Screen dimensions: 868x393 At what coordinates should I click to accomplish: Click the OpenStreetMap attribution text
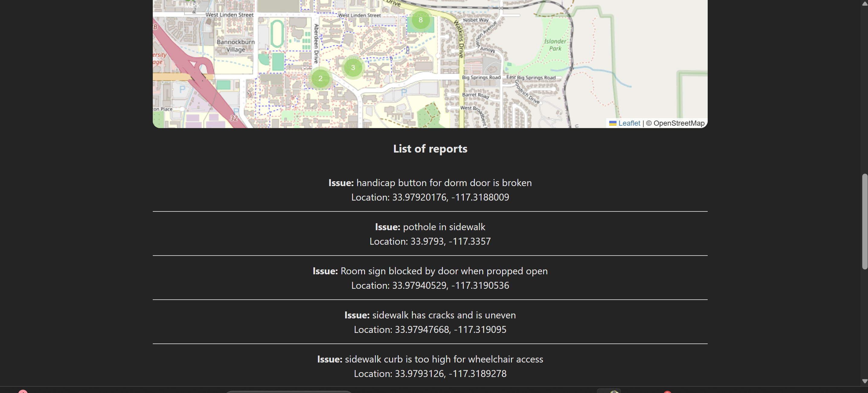pos(679,123)
